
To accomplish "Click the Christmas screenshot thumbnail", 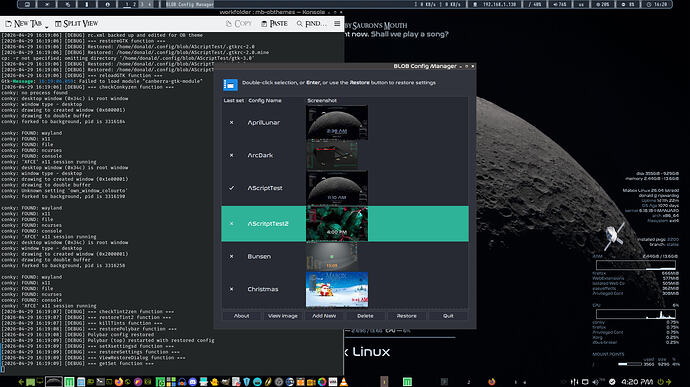I will click(x=337, y=289).
